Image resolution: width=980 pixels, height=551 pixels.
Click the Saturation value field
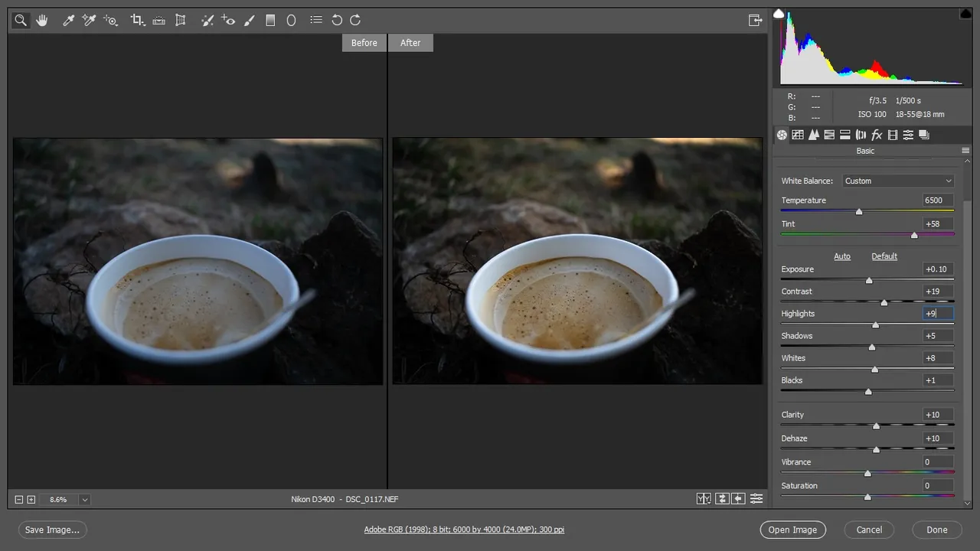tap(939, 486)
